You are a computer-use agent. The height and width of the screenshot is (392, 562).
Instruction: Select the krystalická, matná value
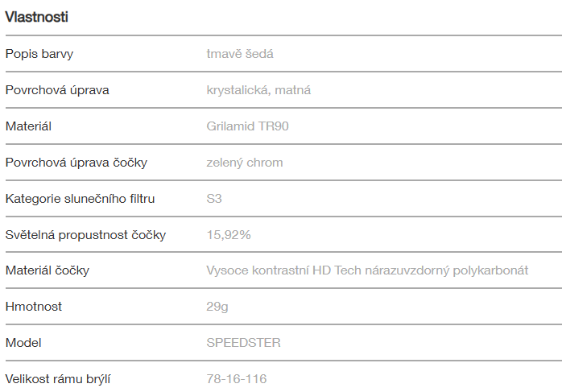click(x=258, y=90)
